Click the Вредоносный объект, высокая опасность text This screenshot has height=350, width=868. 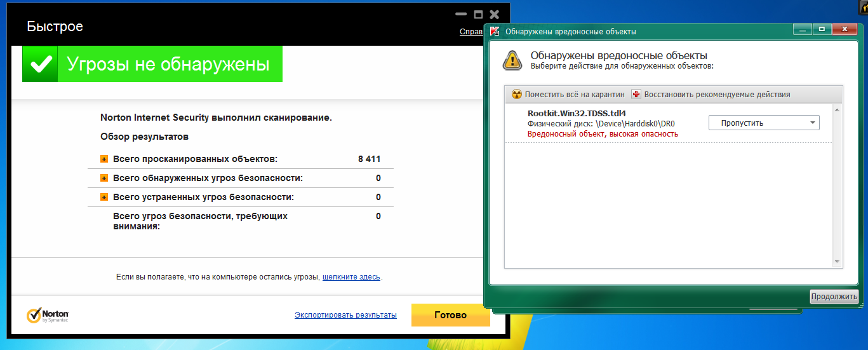click(x=603, y=134)
